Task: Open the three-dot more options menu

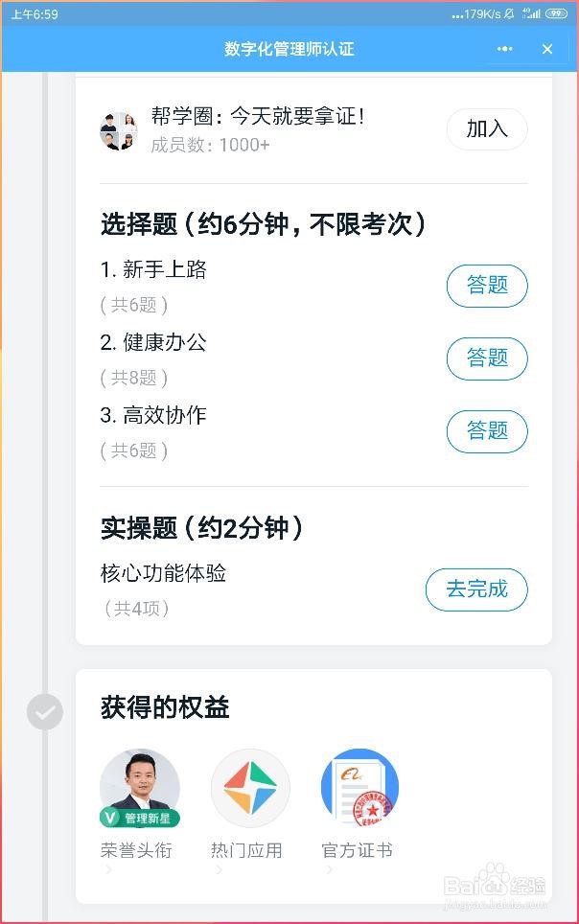Action: (x=504, y=49)
